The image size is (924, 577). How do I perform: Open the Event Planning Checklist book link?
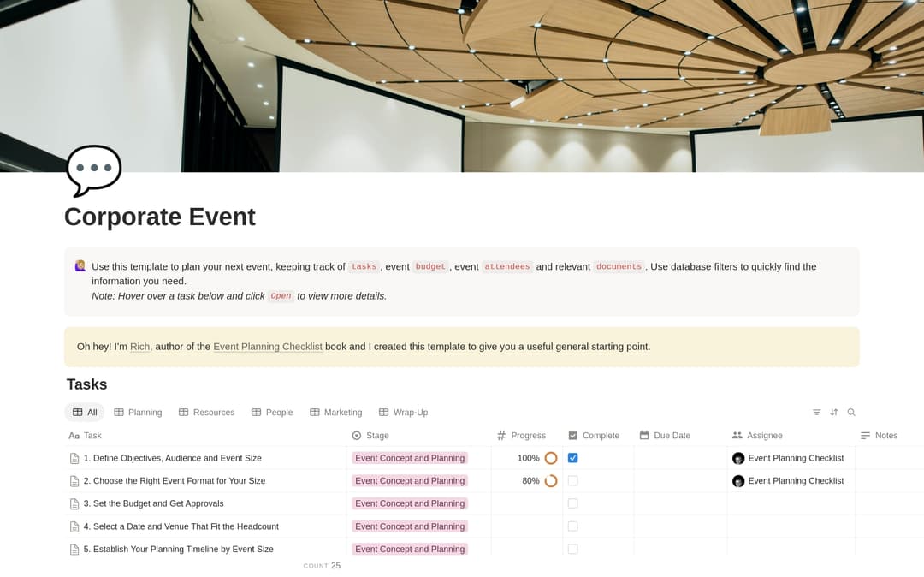pos(268,347)
